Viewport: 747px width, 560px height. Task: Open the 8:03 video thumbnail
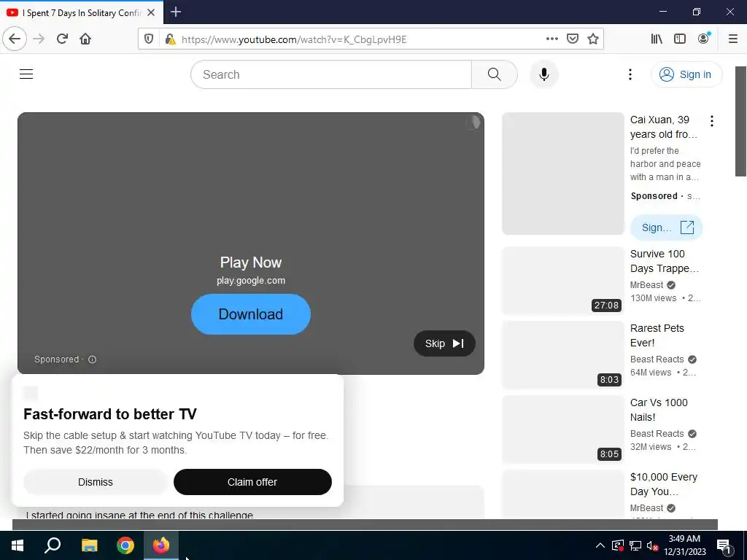pos(562,355)
